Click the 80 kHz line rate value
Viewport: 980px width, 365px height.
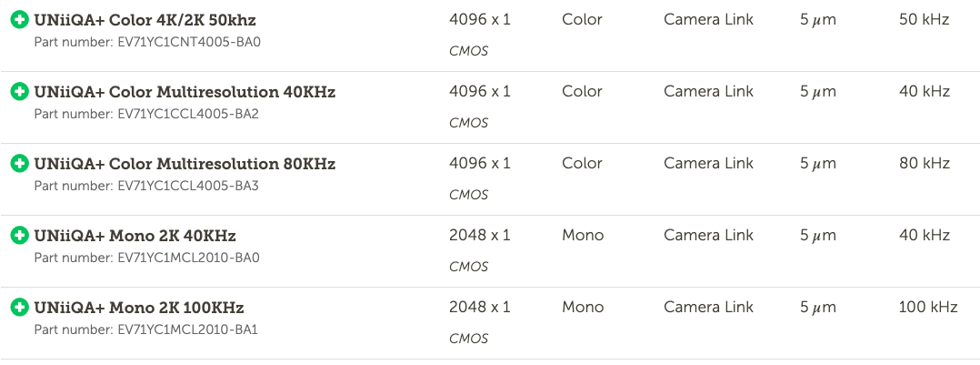pyautogui.click(x=925, y=164)
